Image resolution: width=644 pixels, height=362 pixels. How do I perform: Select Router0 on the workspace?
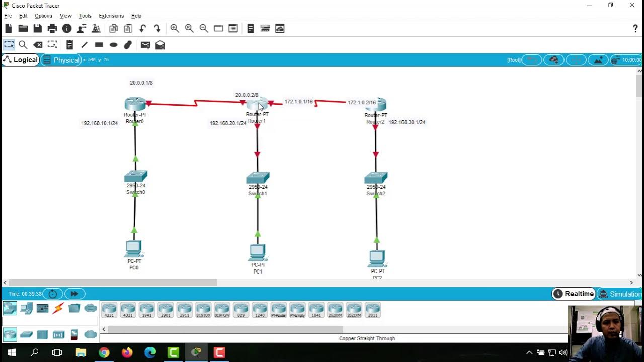click(135, 104)
